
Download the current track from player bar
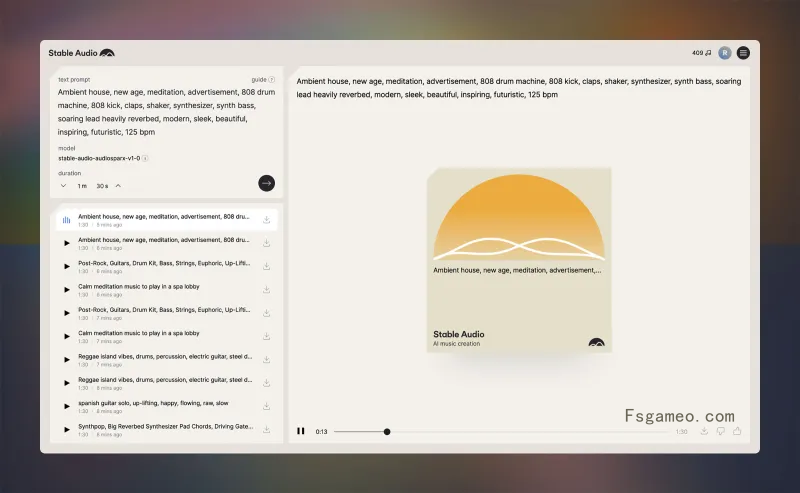(704, 431)
